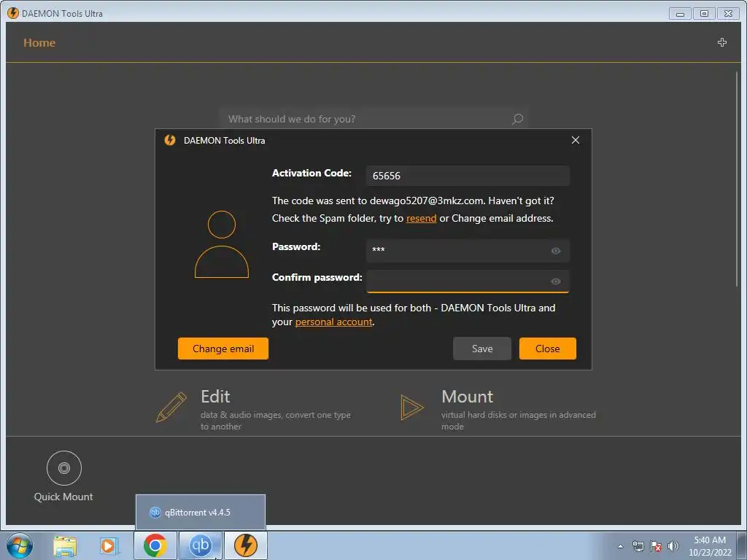Minimize the DAEMON Tools Ultra window
The image size is (747, 560).
[x=680, y=13]
